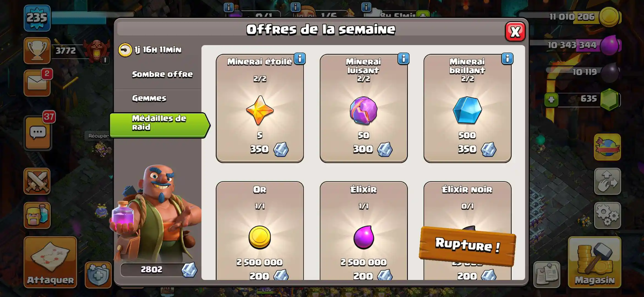Tap the Attaquer map button
This screenshot has width=644, height=297.
tap(50, 262)
